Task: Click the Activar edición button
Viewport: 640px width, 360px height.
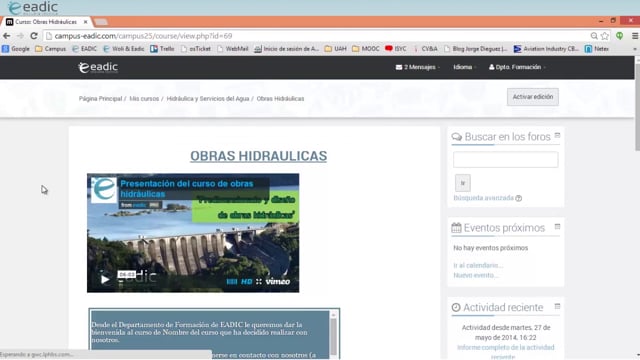Action: pos(533,97)
